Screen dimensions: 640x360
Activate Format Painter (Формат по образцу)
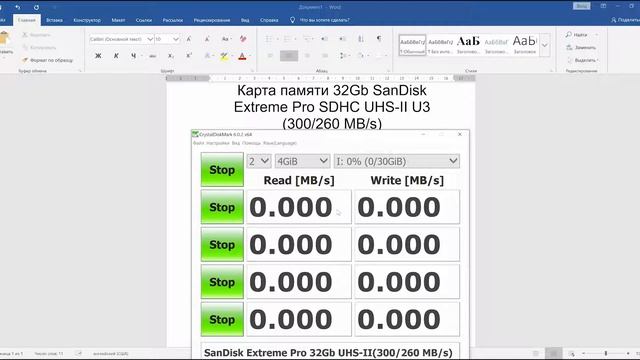coord(48,60)
